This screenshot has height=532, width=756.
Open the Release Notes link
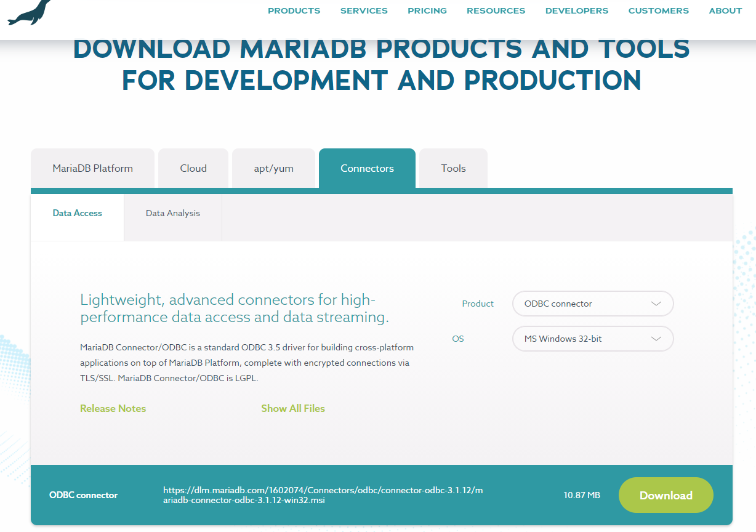(x=113, y=408)
